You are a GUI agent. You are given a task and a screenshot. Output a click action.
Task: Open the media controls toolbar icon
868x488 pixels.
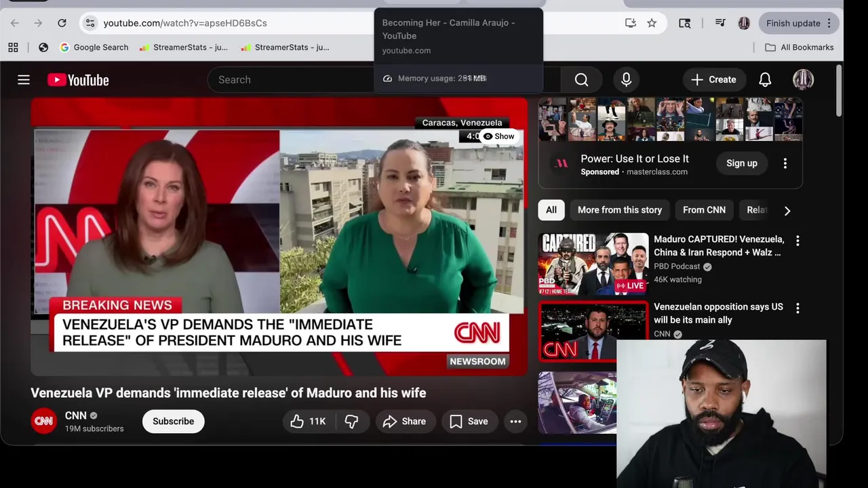[720, 23]
